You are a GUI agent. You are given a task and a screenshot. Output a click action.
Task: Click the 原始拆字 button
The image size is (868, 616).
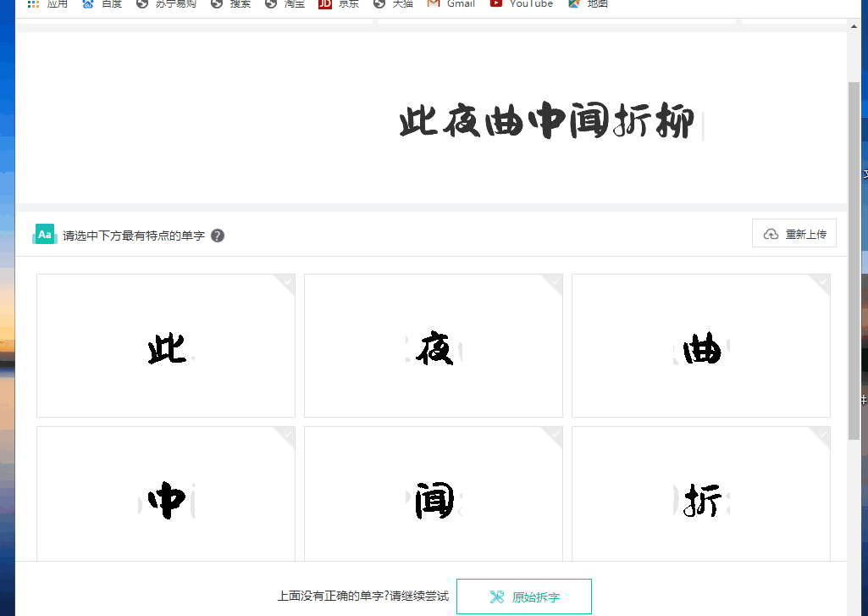523,597
